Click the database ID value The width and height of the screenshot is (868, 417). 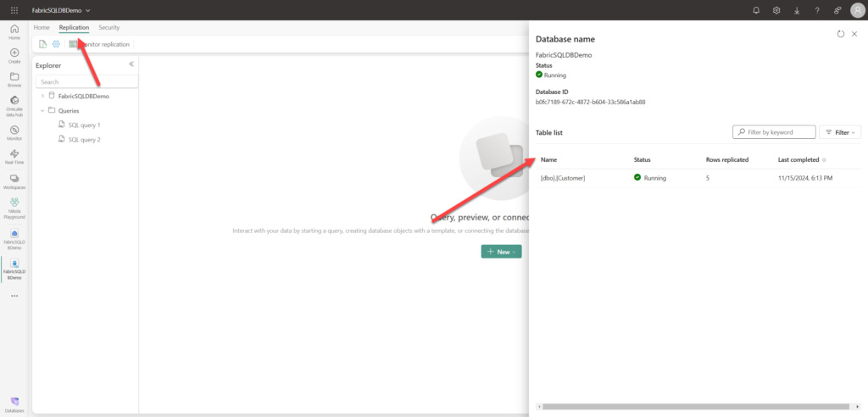coord(590,102)
